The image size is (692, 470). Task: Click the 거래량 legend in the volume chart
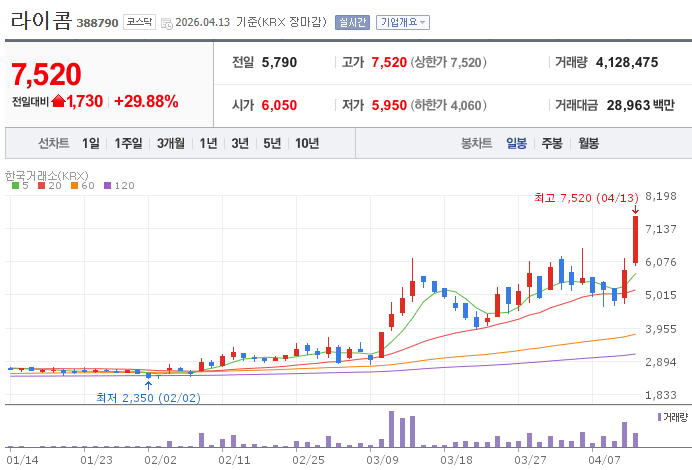(673, 417)
